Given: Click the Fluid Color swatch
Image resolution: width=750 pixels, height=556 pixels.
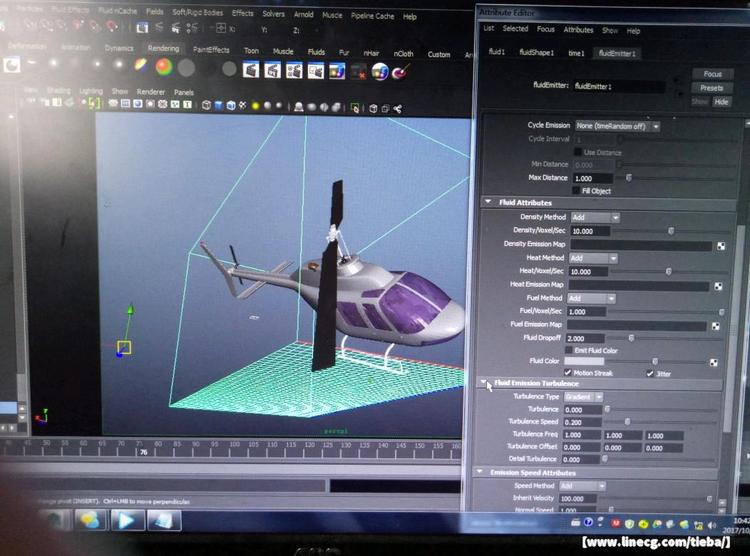Looking at the screenshot, I should point(584,361).
